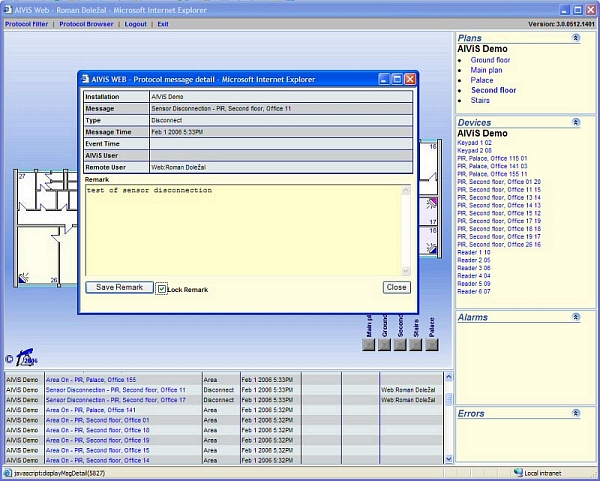Select PIR, Second floor, Office 01 20
The width and height of the screenshot is (600, 481).
499,182
